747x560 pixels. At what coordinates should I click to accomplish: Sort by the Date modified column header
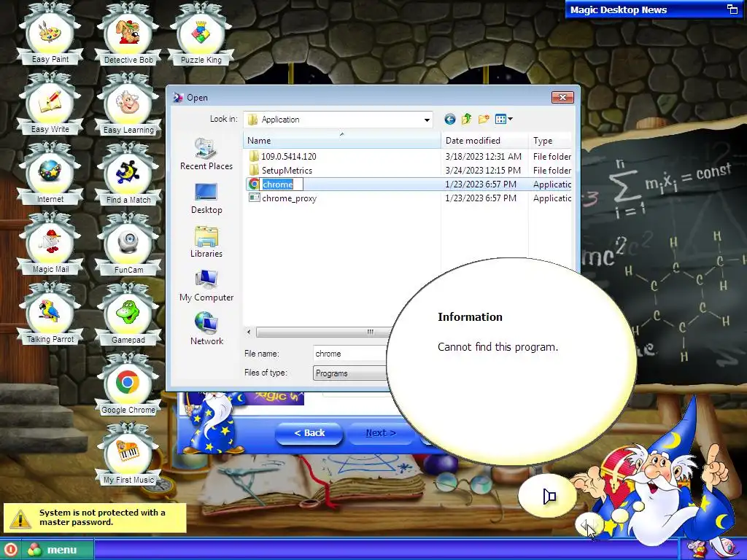484,141
